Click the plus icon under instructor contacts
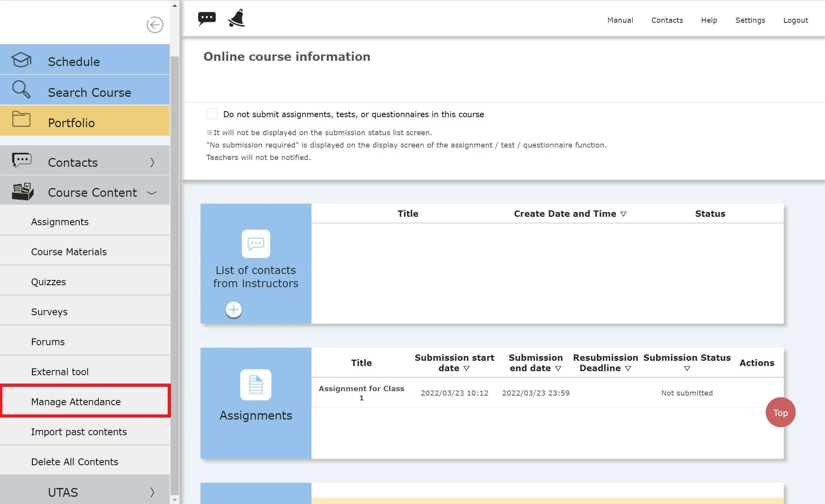 pos(234,310)
